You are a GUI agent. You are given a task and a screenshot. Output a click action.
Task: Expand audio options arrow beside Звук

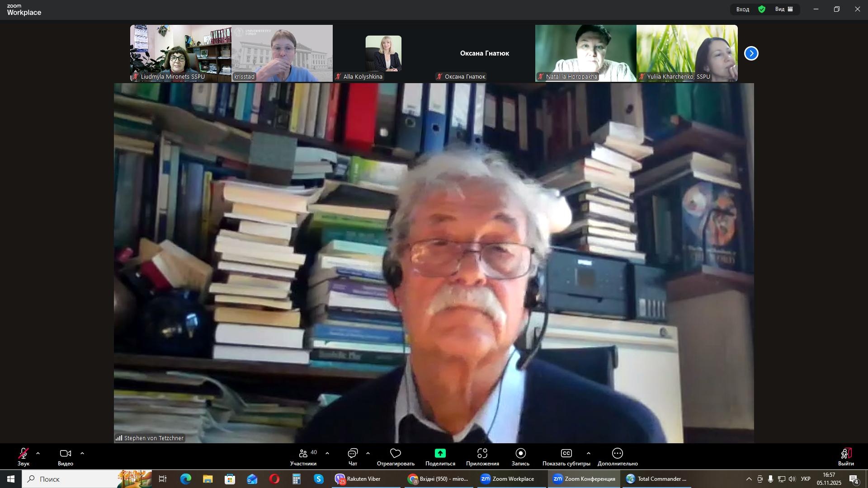coord(38,453)
